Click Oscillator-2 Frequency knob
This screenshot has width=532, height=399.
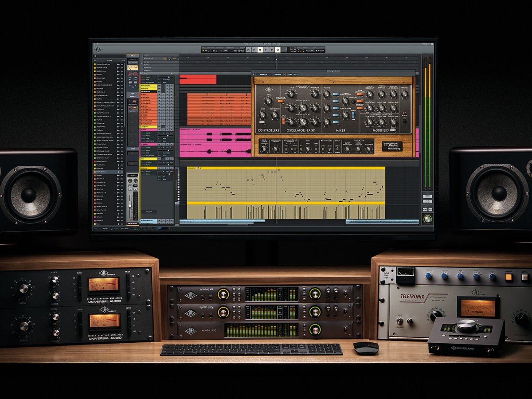(303, 108)
